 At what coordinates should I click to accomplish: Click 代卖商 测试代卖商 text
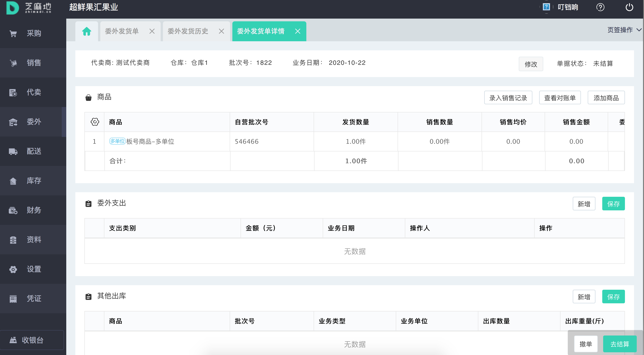(120, 63)
